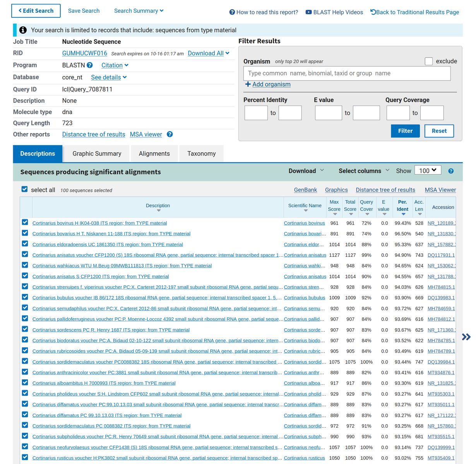Click the Edit Search button
Viewport: 476px width, 464px height.
coord(36,11)
